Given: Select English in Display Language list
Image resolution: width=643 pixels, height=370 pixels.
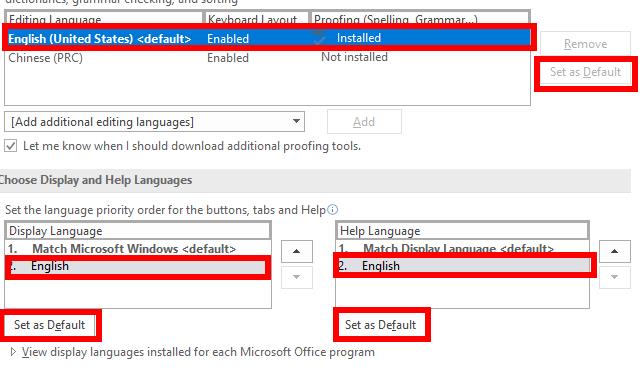Looking at the screenshot, I should (137, 266).
